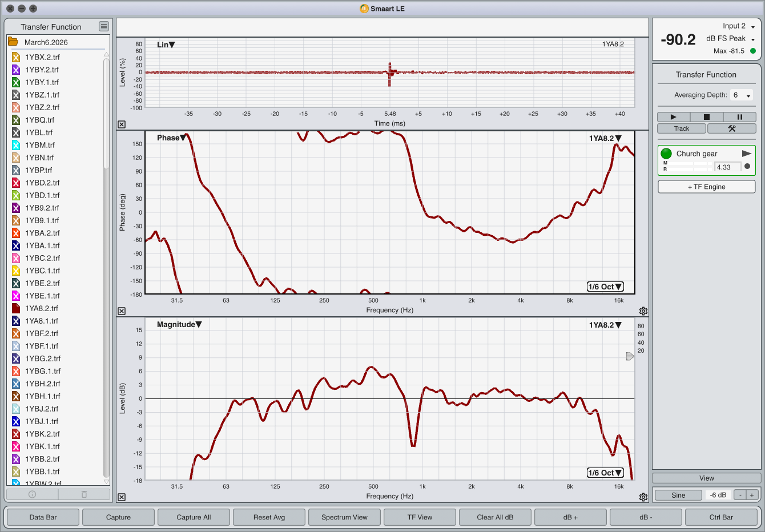Toggle the Church gear green indicator

[x=666, y=154]
